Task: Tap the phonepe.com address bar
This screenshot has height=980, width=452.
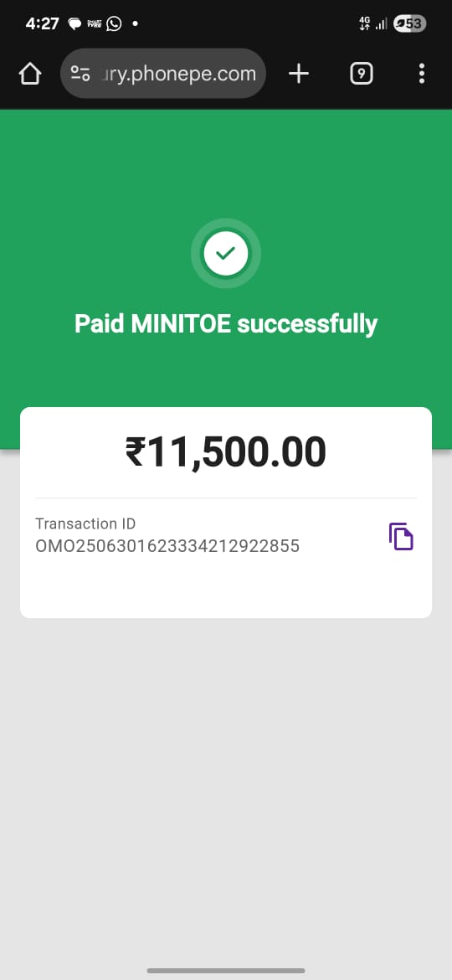Action: 163,73
